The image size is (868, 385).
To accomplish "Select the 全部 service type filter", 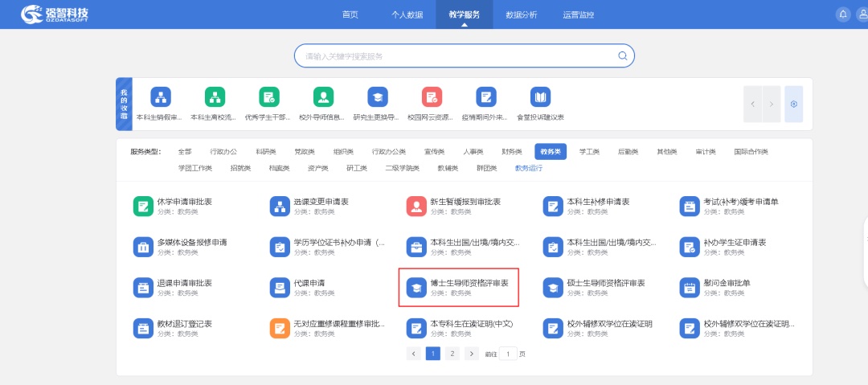I will (x=185, y=151).
